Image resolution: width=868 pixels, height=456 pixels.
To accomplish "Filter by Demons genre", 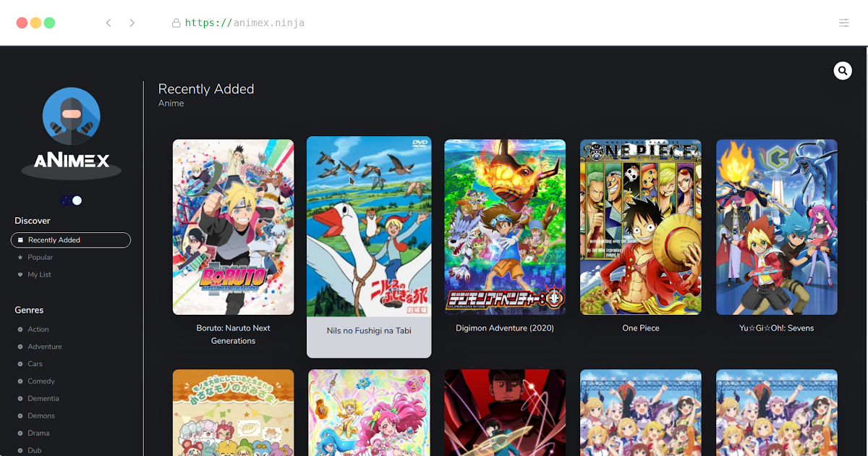I will coord(41,416).
